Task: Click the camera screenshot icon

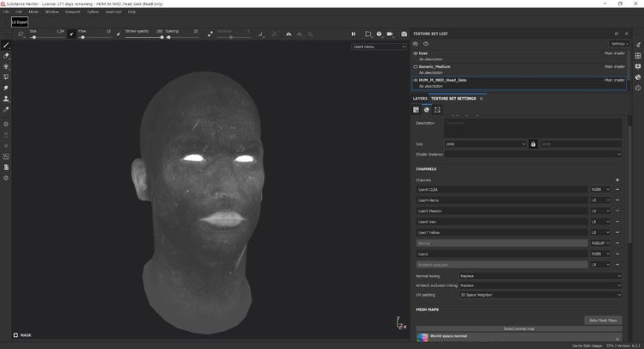Action: coord(404,34)
